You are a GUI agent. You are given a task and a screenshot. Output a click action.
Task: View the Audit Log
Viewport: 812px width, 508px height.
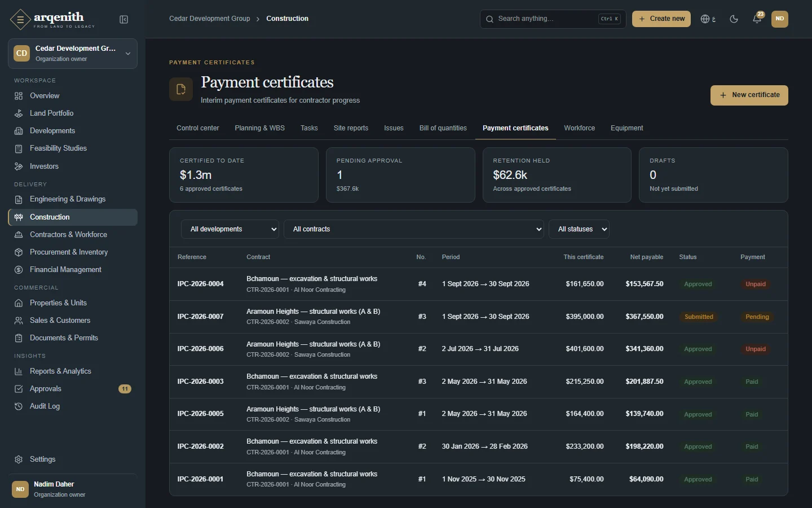click(73, 406)
